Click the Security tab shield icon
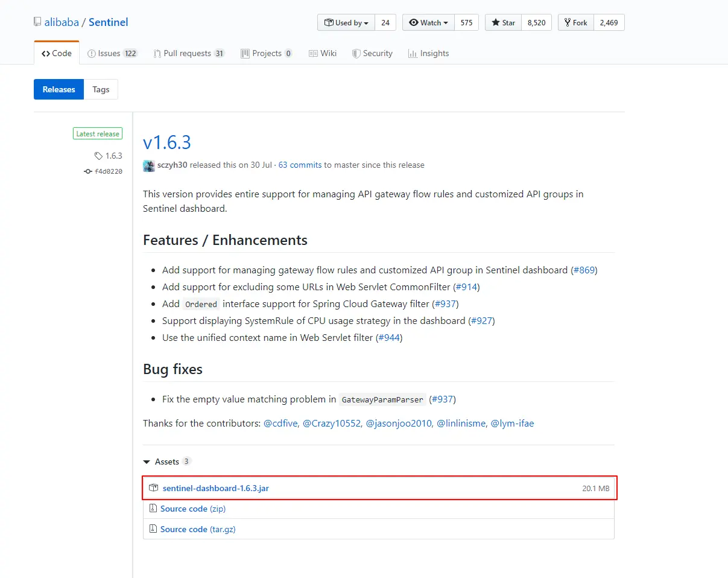 coord(356,53)
